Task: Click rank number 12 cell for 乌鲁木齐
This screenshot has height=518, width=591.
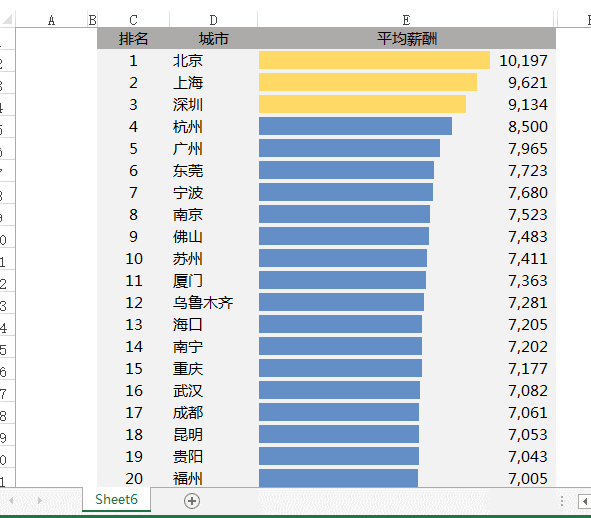Action: coord(133,302)
